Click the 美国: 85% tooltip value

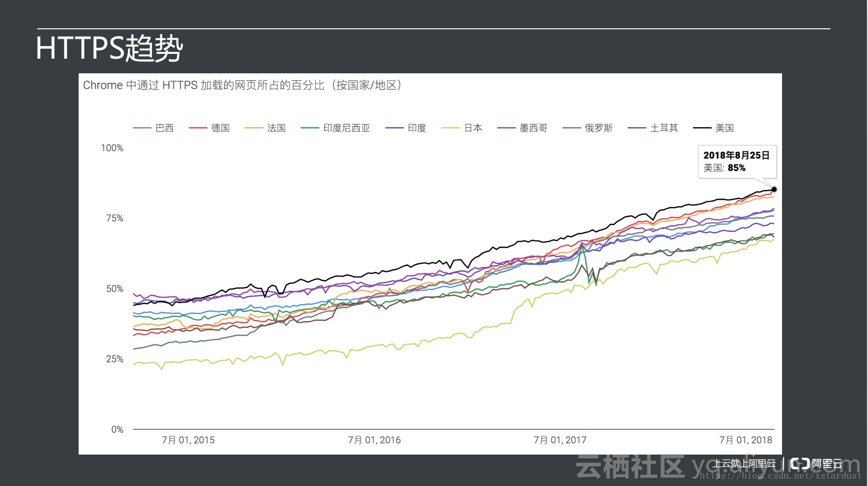[724, 168]
